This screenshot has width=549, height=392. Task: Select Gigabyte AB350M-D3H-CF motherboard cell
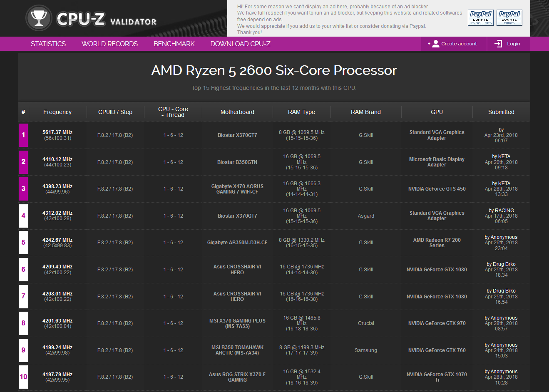237,243
